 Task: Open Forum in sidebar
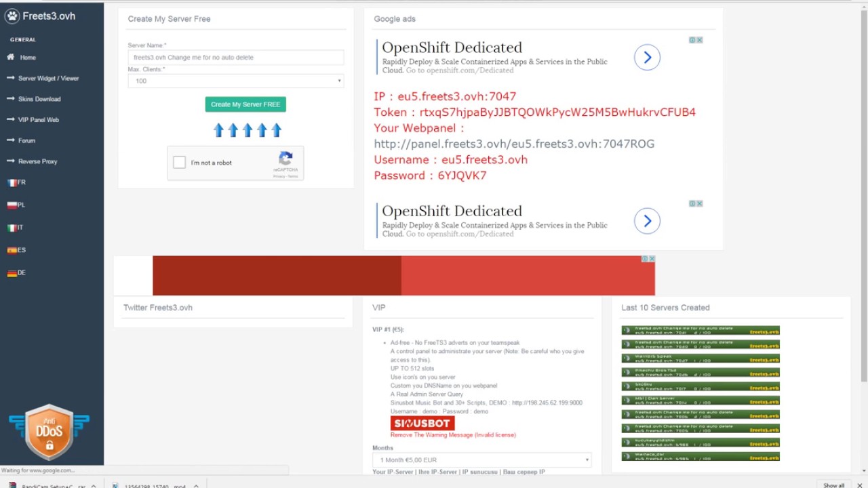click(x=26, y=141)
